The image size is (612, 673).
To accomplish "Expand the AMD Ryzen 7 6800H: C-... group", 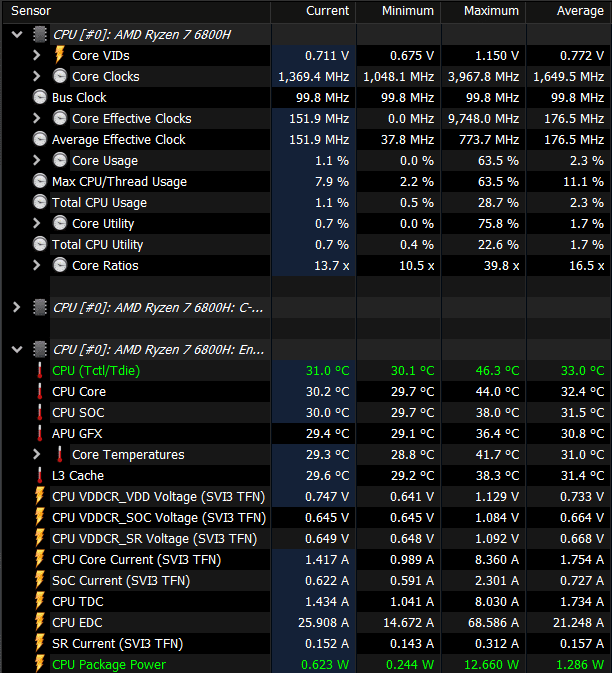I will coord(17,307).
